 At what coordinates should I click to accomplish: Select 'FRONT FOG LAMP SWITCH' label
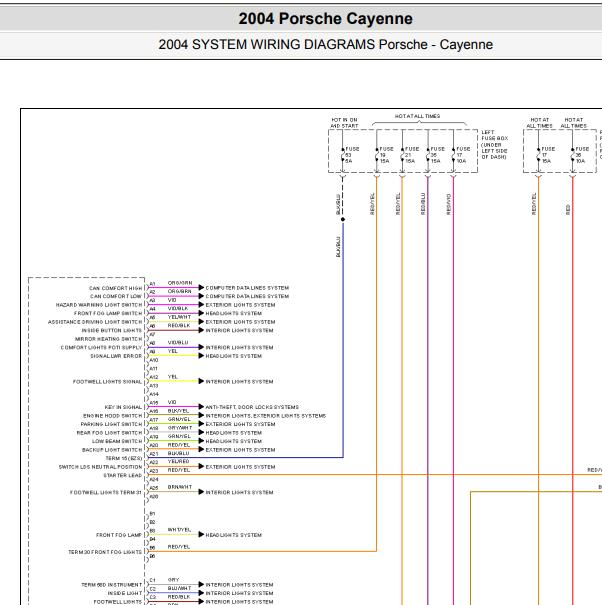pos(108,313)
